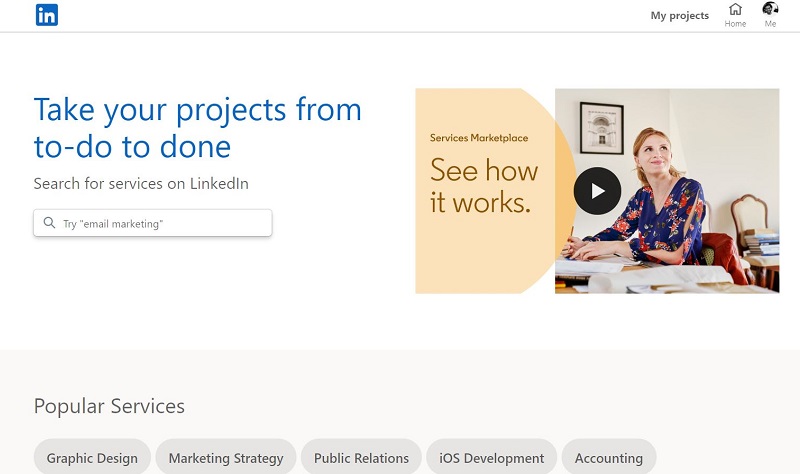This screenshot has height=474, width=800.
Task: Open the Me profile avatar menu
Action: tap(770, 15)
